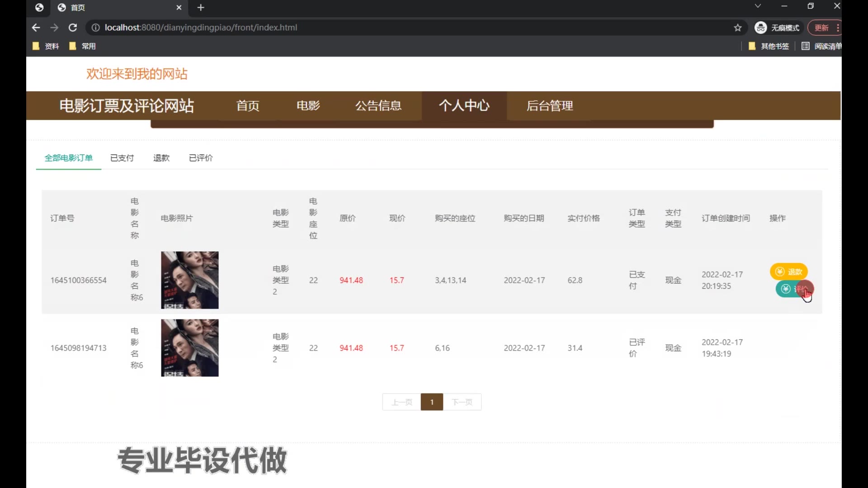The height and width of the screenshot is (488, 868).
Task: Go to 后台管理 in navigation bar
Action: (x=549, y=106)
